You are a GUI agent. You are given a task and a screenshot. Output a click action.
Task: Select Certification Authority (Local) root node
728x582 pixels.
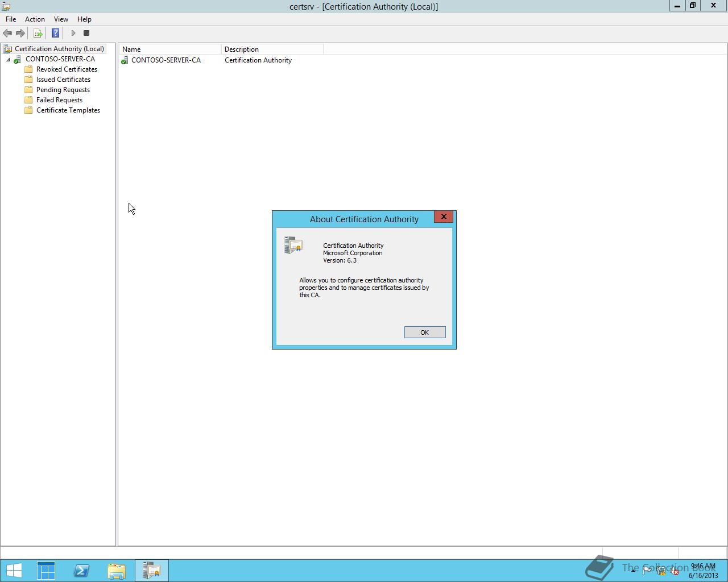pos(59,49)
